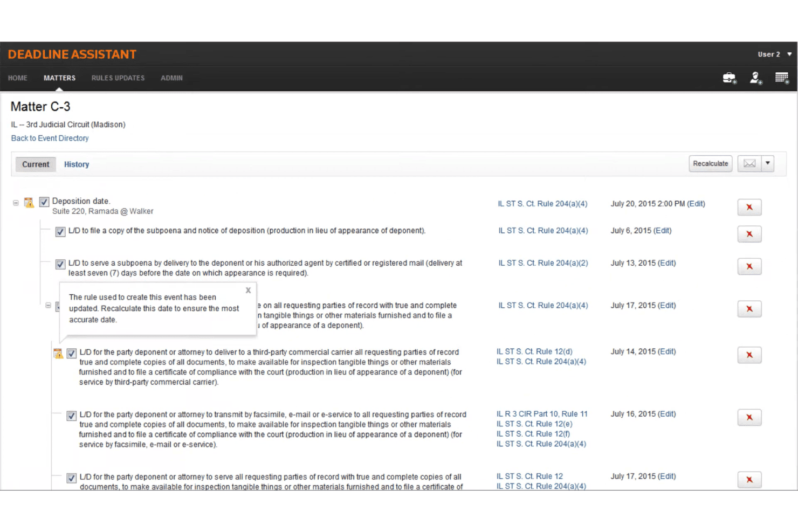This screenshot has height=532, width=798.
Task: Open the IL ST S. Ct. Rule 204(a)(2) link
Action: click(543, 263)
